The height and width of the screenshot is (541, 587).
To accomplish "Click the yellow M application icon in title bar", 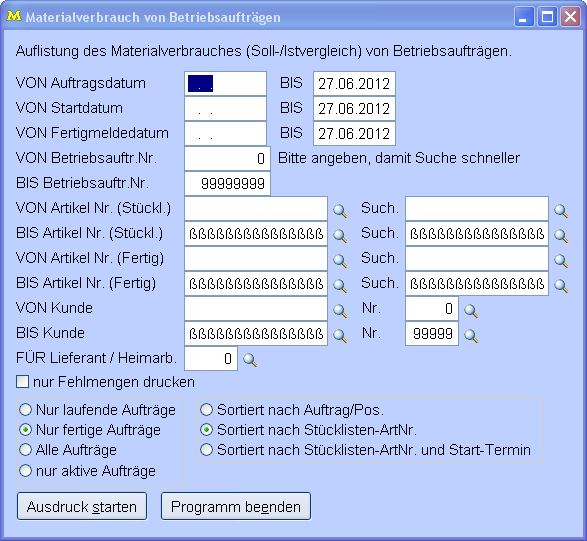I will click(14, 16).
